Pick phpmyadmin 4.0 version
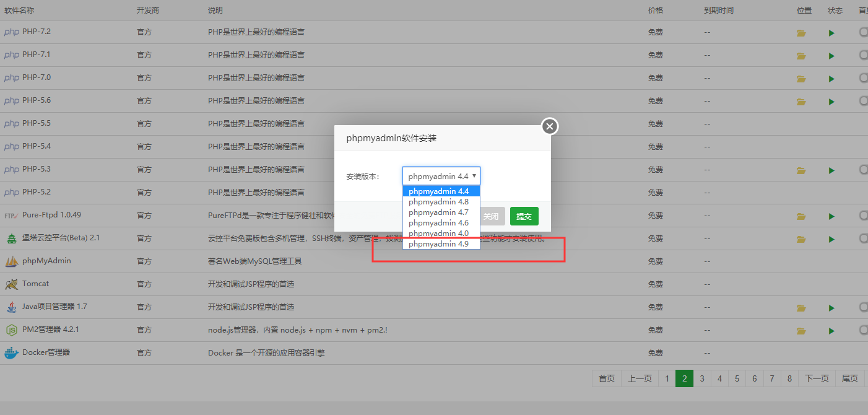 point(441,234)
